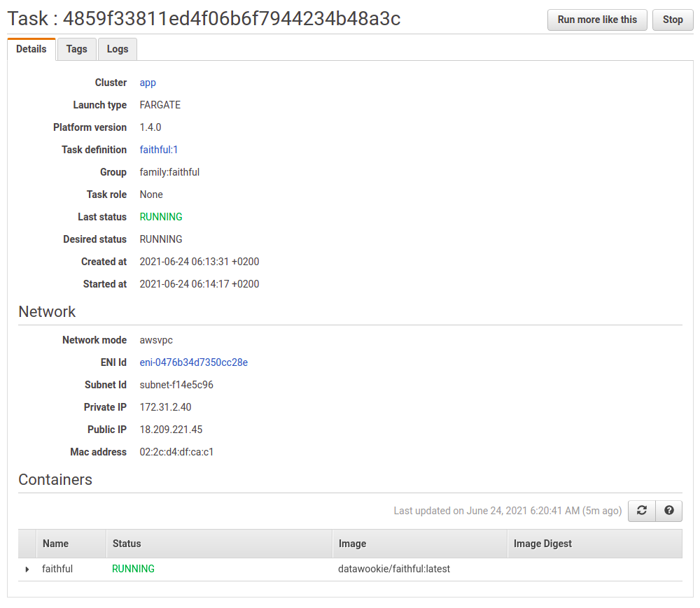Click the public IP 18.209.221.45

(171, 430)
